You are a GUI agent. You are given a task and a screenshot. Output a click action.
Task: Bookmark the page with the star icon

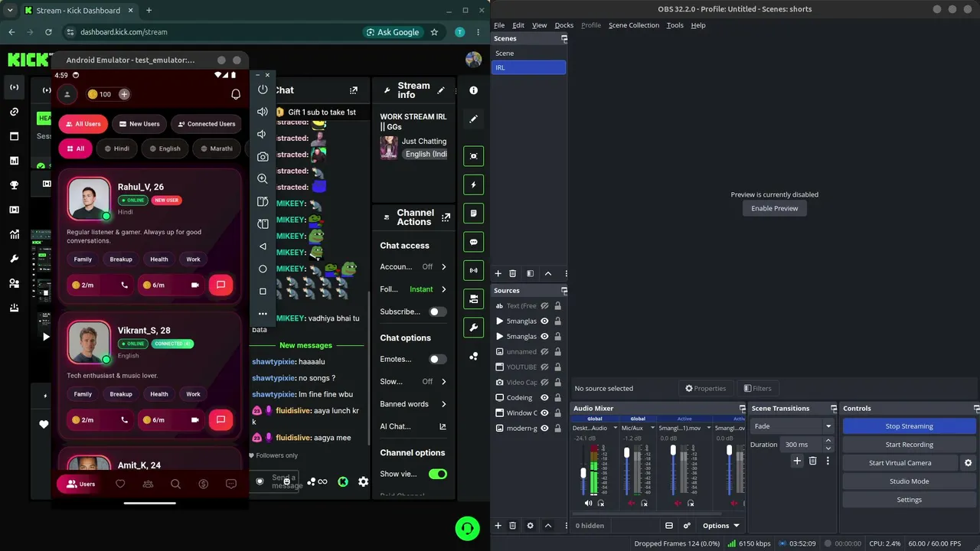(434, 32)
